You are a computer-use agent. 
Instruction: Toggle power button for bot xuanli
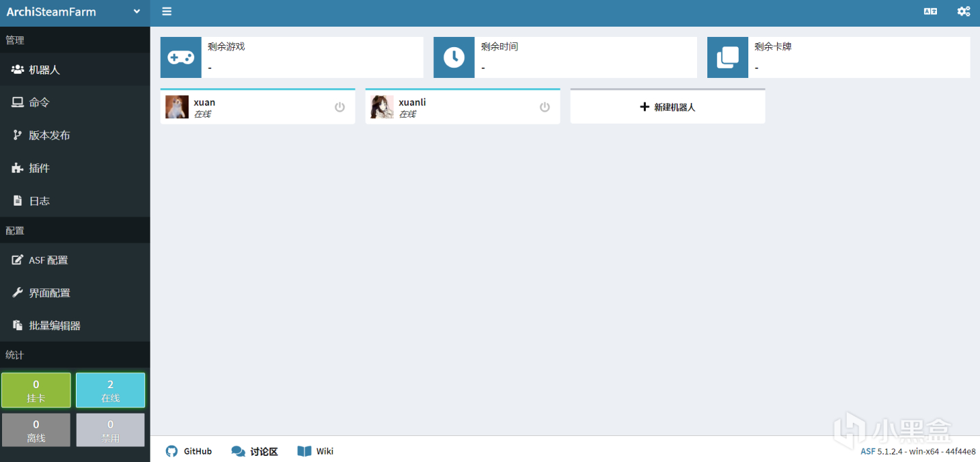[x=545, y=107]
